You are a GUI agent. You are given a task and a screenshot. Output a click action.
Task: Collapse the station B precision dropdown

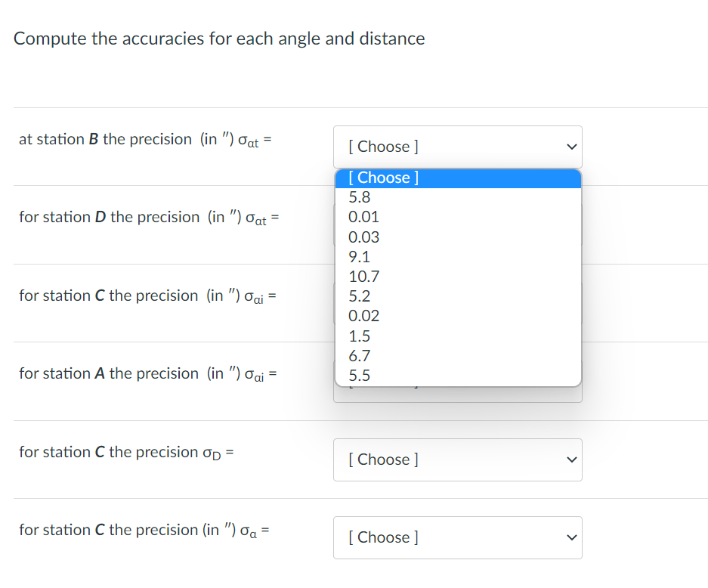(x=457, y=147)
